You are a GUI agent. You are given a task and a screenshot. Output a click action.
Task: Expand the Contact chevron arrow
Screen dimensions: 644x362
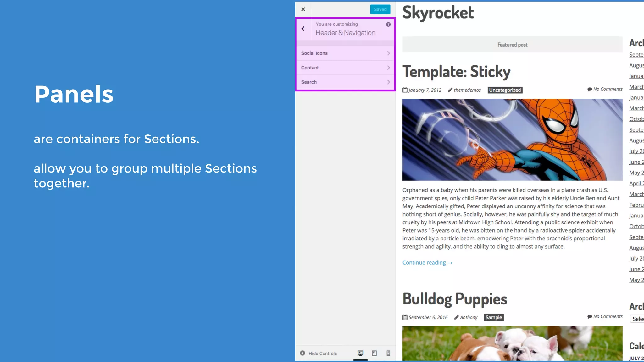pos(389,68)
